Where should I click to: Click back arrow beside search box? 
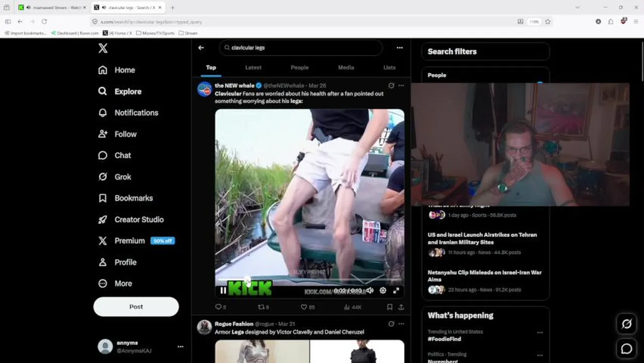[201, 47]
